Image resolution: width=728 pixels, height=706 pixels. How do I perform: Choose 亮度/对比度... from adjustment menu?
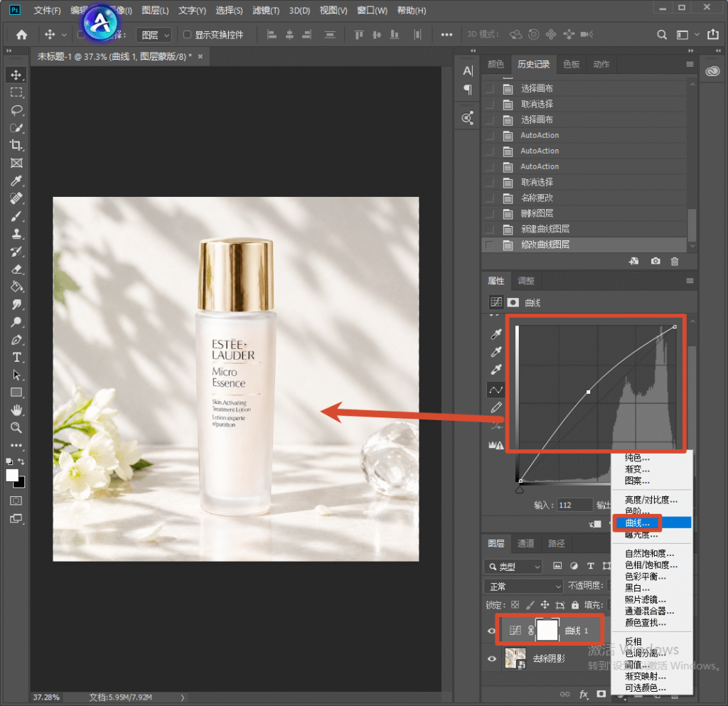click(651, 499)
